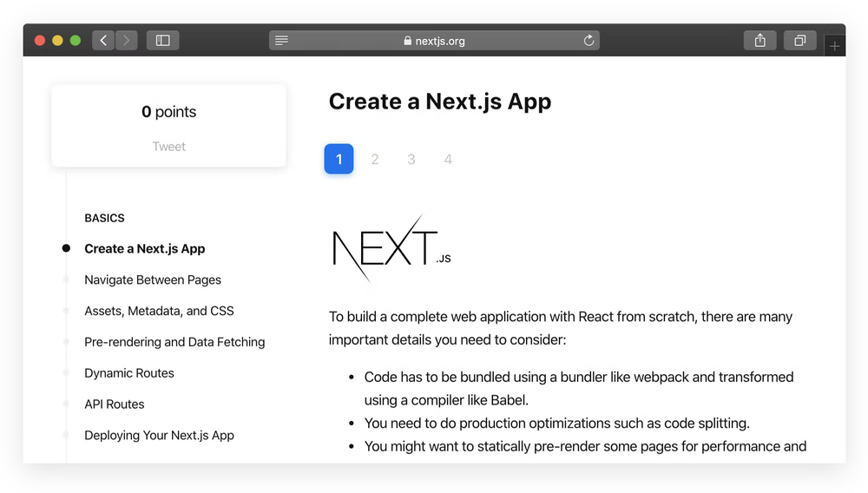Go back with Safari's back arrow
This screenshot has width=868, height=493.
(103, 41)
